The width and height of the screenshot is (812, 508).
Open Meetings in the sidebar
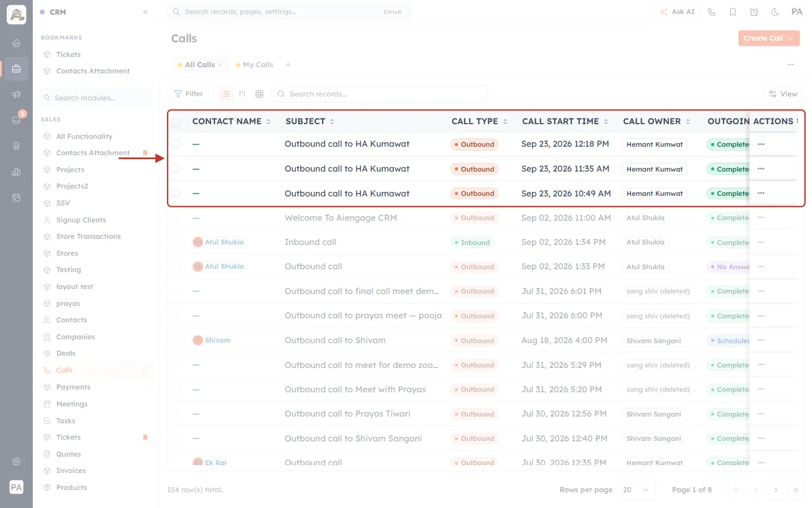72,404
